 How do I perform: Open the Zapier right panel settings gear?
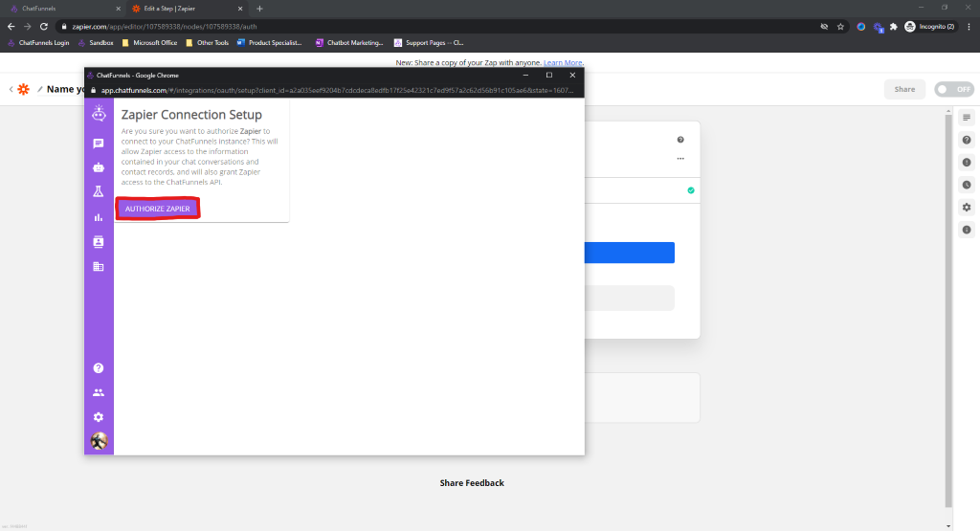point(967,208)
